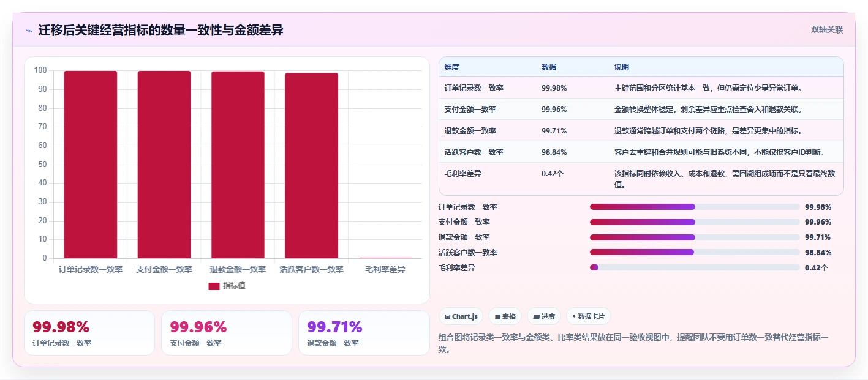Click table value 99.98%
The height and width of the screenshot is (380, 868).
[x=554, y=88]
